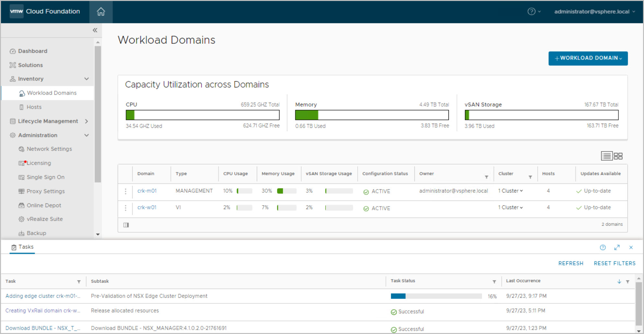Screen dimensions: 644x334
Task: Open the column chooser icon below table
Action: pos(126,225)
